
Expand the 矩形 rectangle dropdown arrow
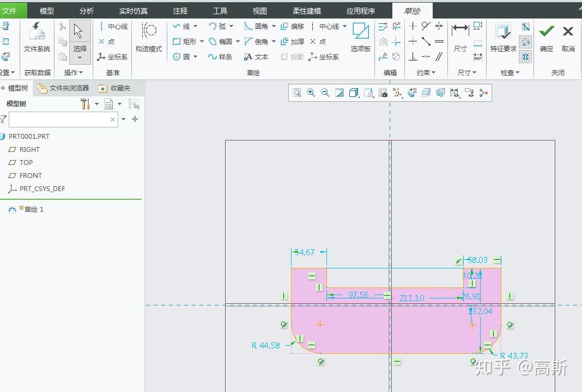point(202,41)
